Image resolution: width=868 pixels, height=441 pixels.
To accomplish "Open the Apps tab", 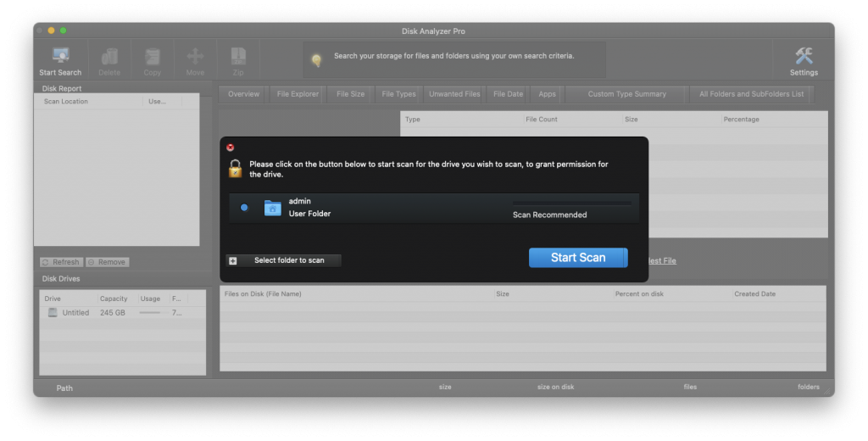I will click(547, 94).
